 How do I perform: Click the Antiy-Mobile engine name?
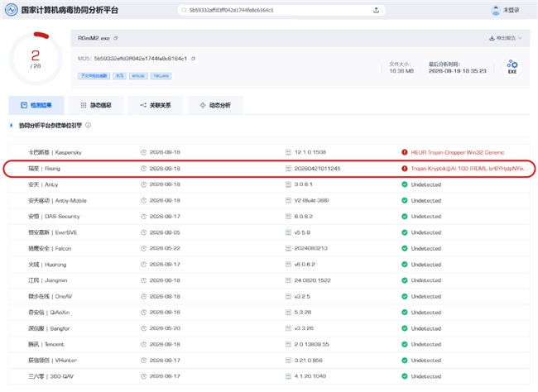click(x=57, y=201)
